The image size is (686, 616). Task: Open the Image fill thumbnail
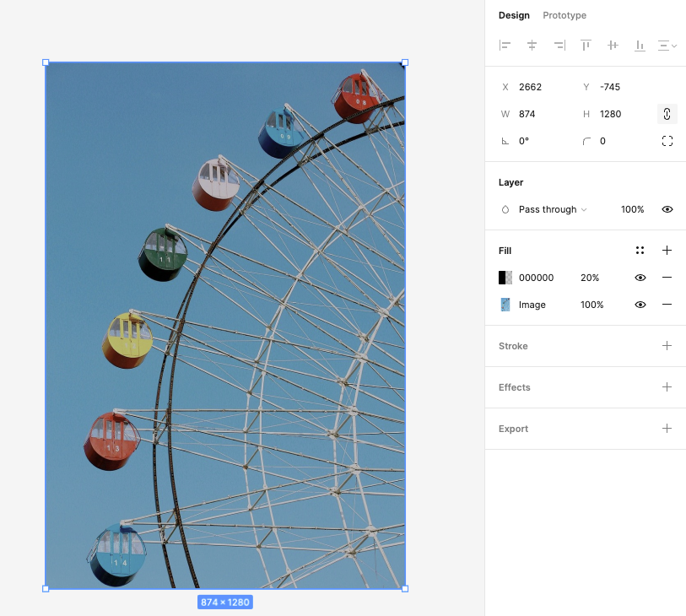pos(505,305)
